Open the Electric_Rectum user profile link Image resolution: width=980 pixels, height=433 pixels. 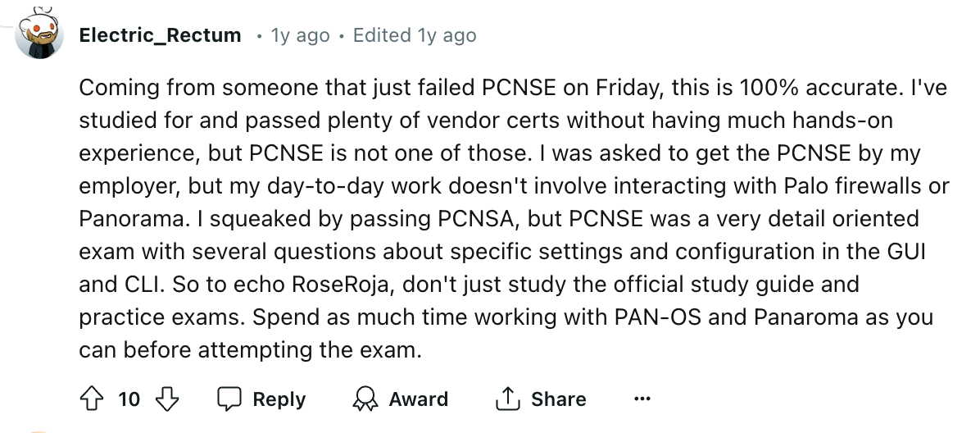[x=160, y=35]
